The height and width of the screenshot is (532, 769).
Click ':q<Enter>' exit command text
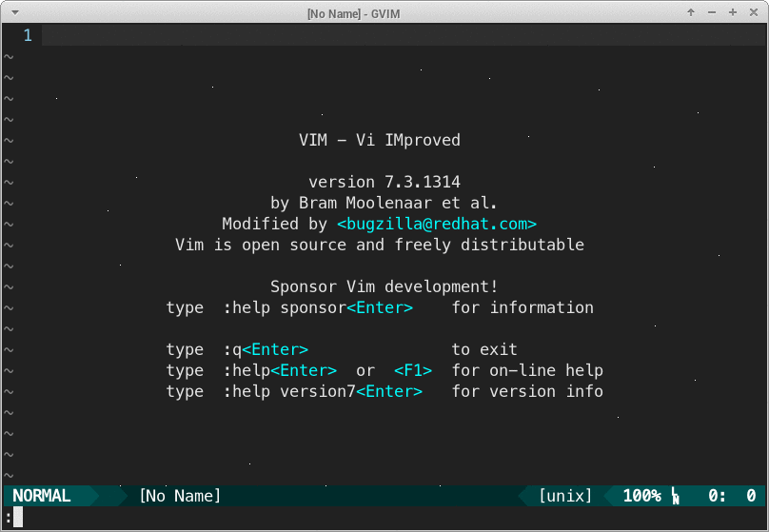(x=266, y=349)
